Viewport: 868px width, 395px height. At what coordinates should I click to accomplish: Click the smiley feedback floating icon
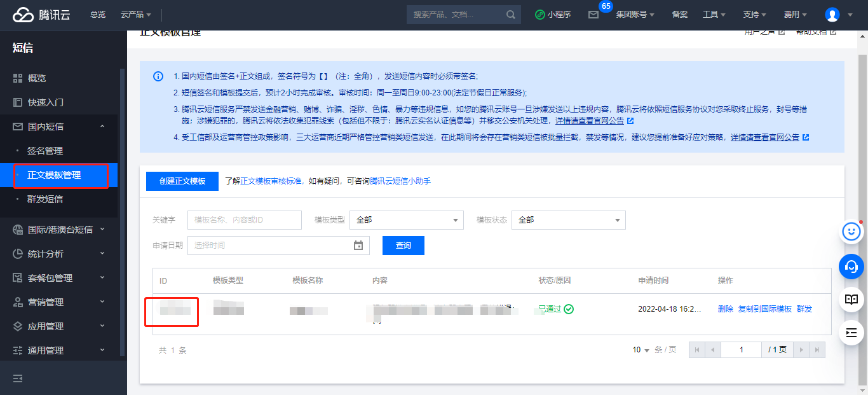point(851,232)
